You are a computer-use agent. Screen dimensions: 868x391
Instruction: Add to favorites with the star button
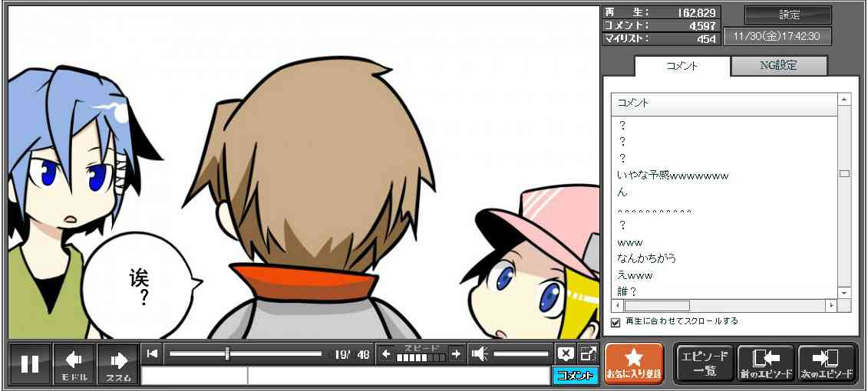pyautogui.click(x=634, y=363)
